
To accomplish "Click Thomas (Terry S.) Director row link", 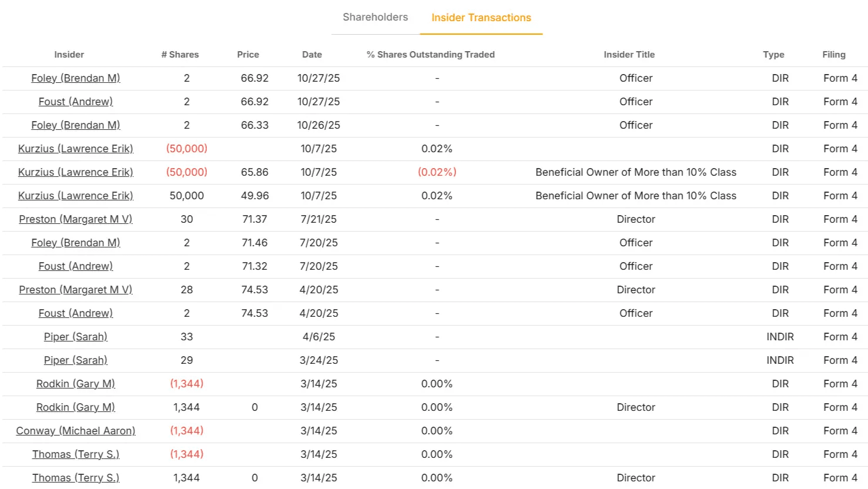I will coord(76,478).
